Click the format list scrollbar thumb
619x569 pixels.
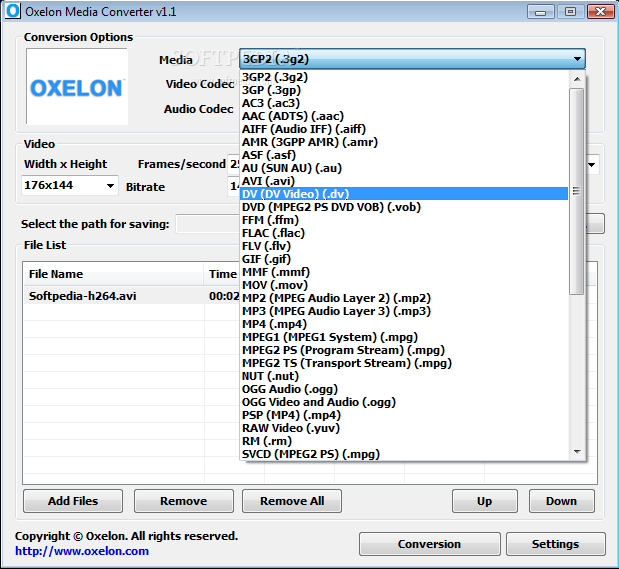point(577,191)
